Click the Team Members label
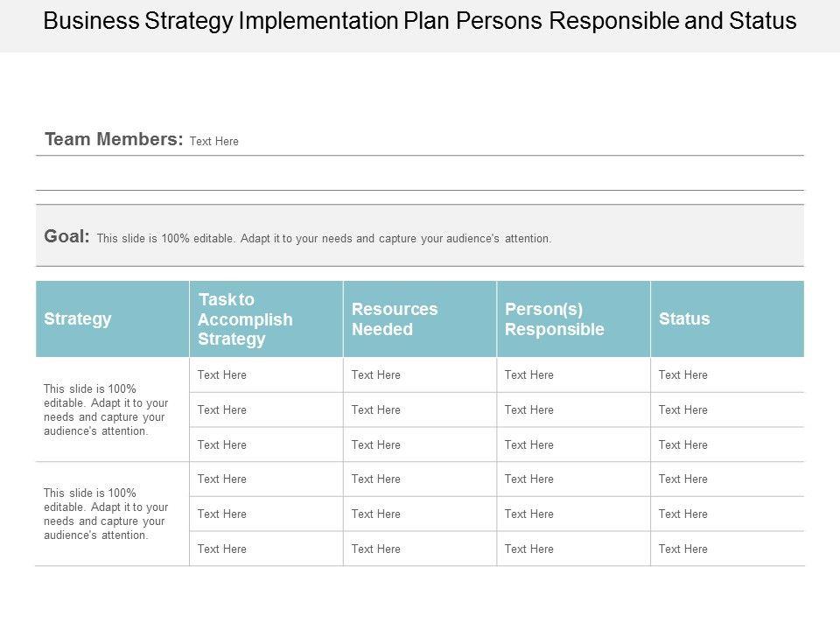840x630 pixels. 114,139
